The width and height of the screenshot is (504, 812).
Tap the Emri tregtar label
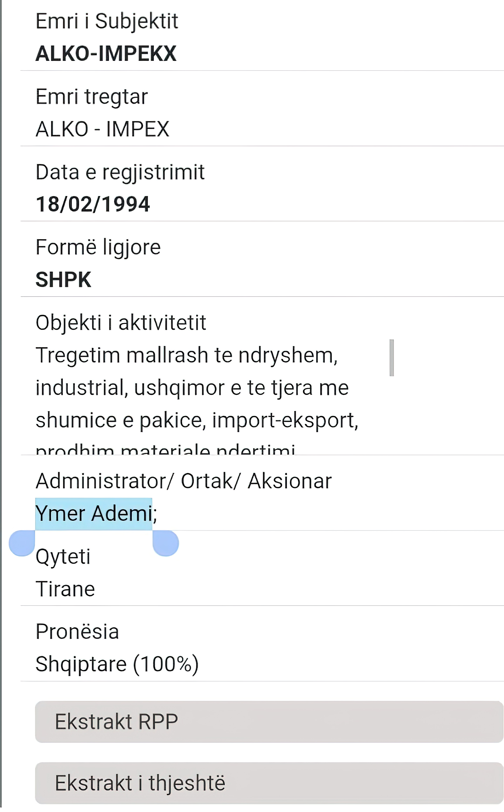point(92,97)
